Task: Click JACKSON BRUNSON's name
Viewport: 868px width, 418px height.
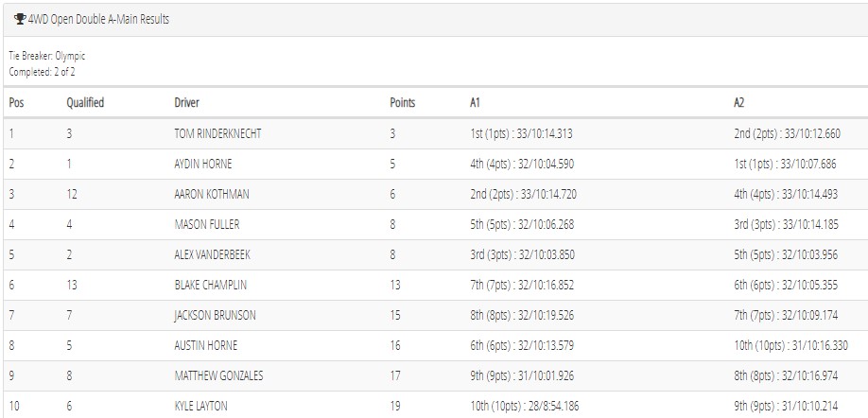Action: pyautogui.click(x=215, y=316)
